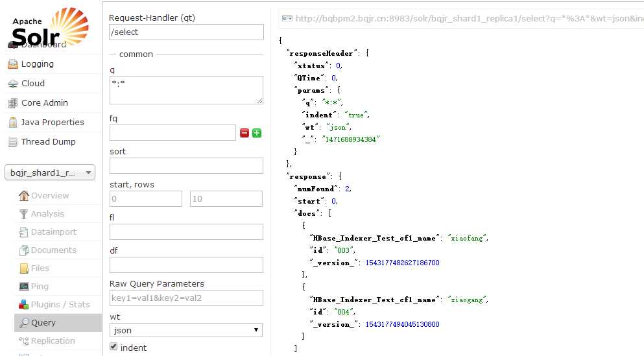The width and height of the screenshot is (644, 356).
Task: Open Cloud menu item
Action: pyautogui.click(x=33, y=84)
